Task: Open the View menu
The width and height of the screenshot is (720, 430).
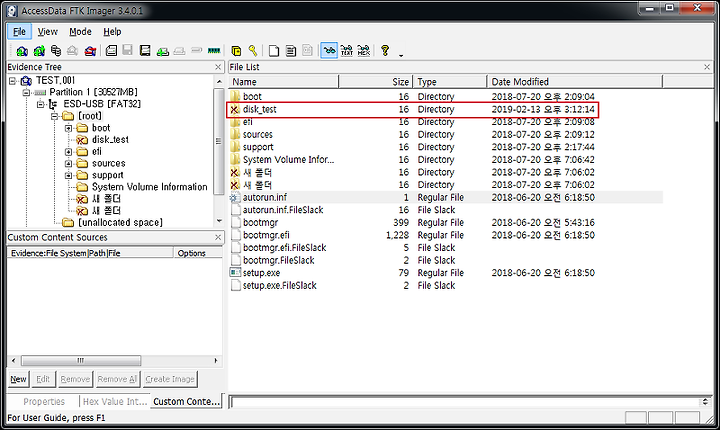Action: (48, 32)
